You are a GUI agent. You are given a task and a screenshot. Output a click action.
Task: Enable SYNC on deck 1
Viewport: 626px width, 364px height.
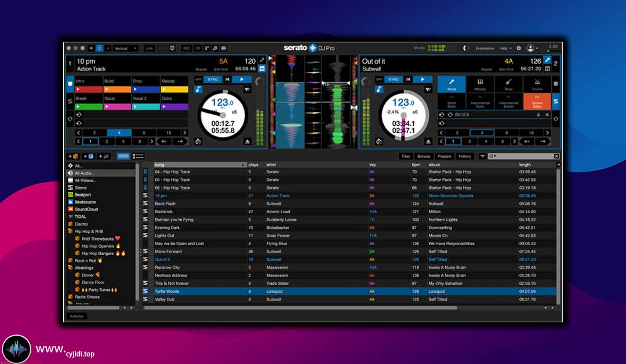tap(213, 79)
